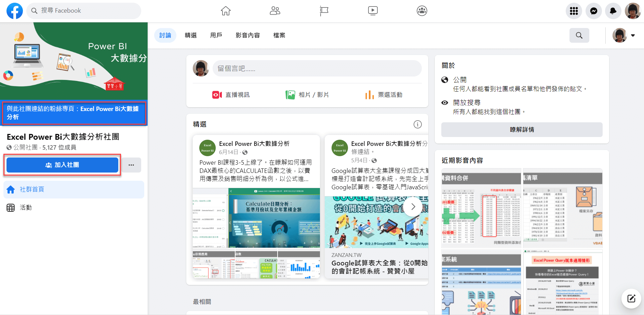Open the notifications bell
644x315 pixels.
point(613,11)
